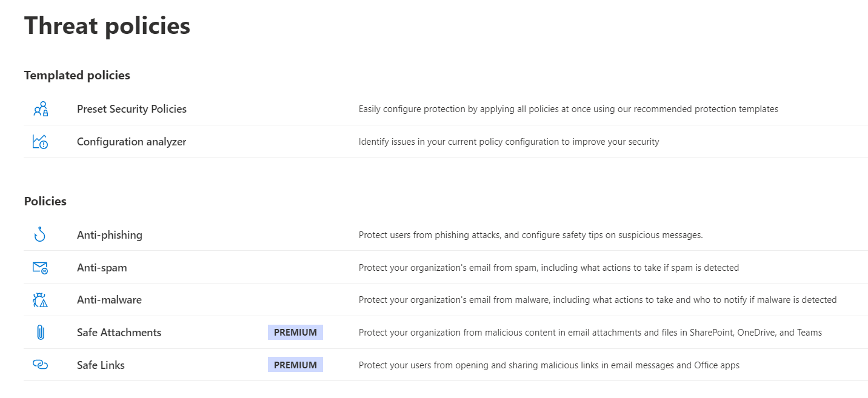Go to Anti-phishing policies
Image resolution: width=868 pixels, height=398 pixels.
coord(110,235)
